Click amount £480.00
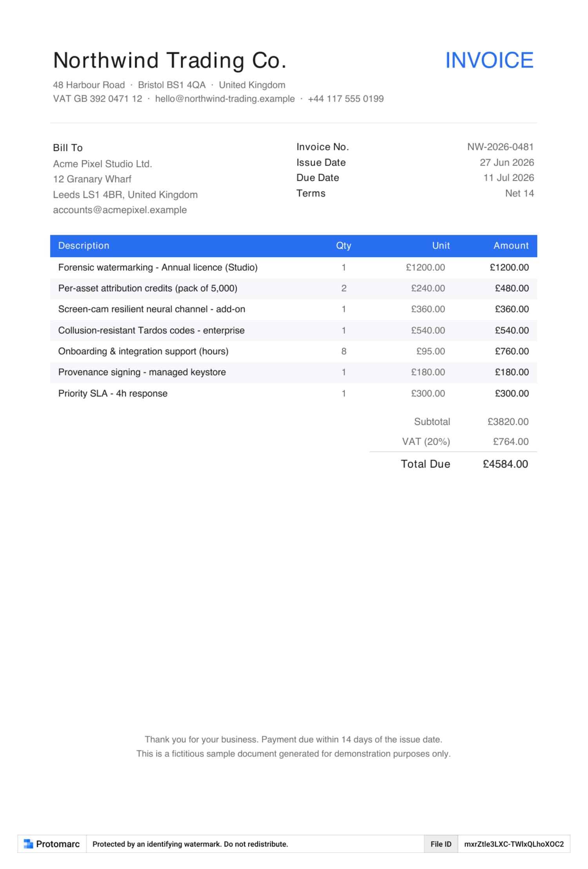 coord(512,288)
